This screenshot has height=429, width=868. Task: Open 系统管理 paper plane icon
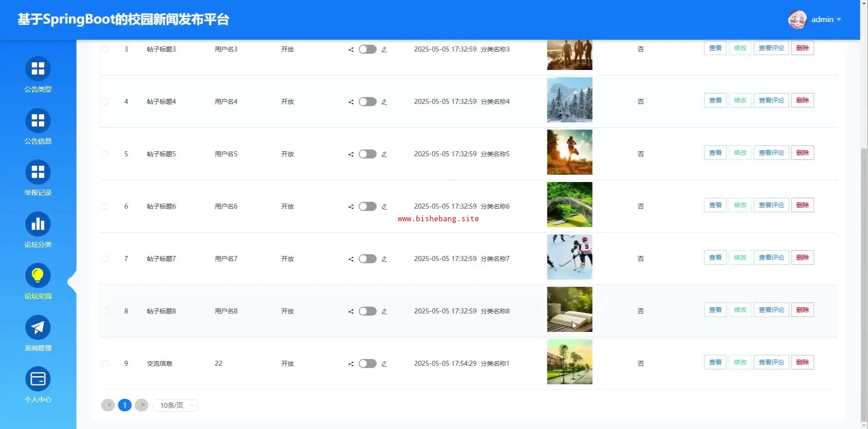click(x=38, y=327)
